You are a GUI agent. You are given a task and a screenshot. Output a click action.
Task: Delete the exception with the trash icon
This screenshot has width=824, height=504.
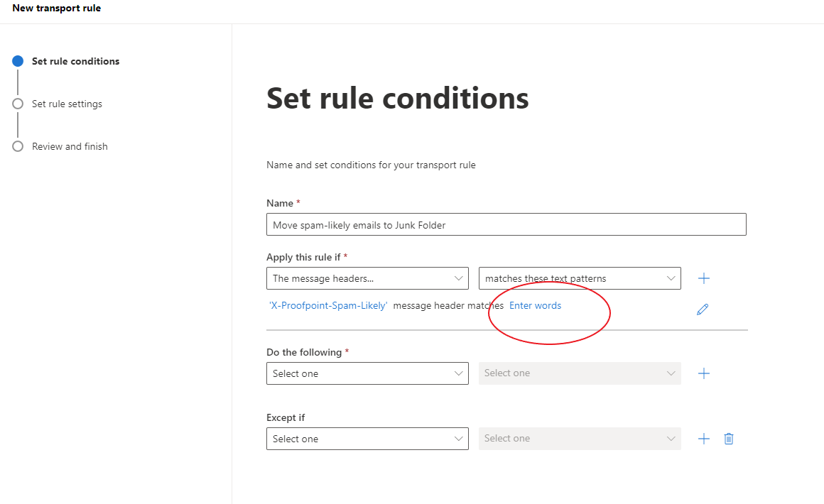point(728,438)
